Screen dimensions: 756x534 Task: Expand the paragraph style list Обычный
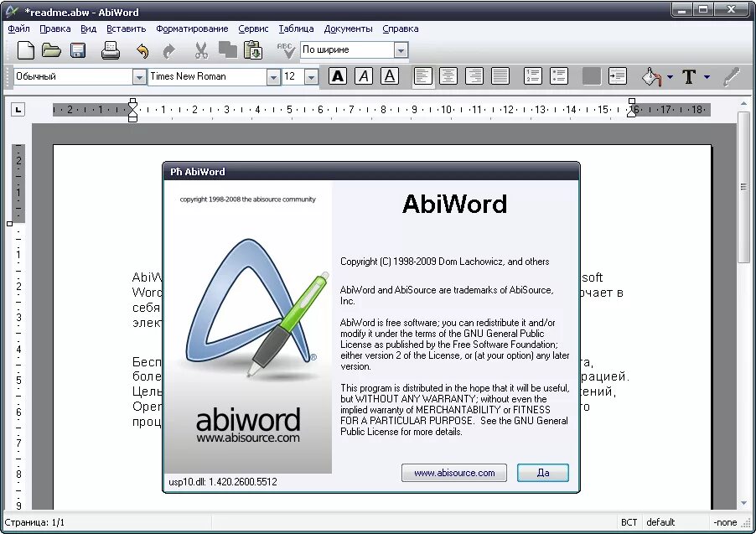pos(139,77)
